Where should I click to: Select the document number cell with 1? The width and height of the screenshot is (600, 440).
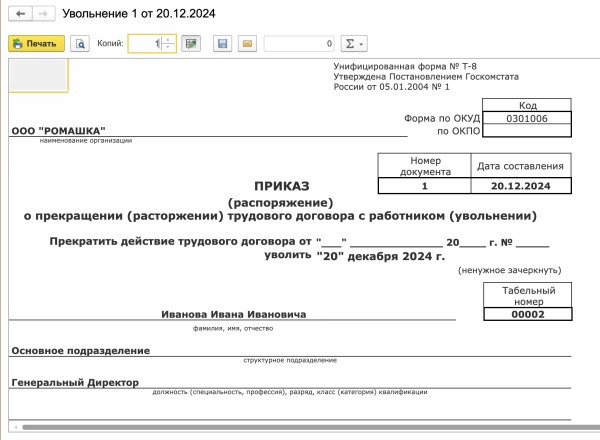[x=424, y=186]
